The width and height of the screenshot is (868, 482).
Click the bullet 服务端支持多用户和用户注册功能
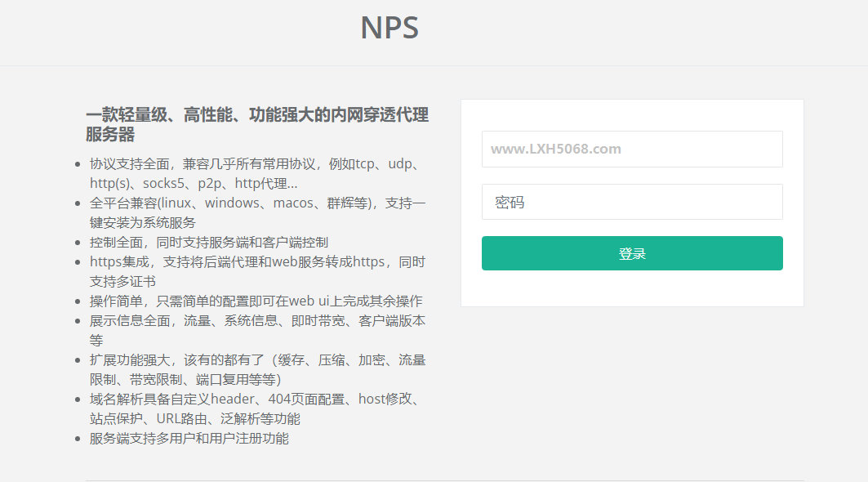(189, 438)
